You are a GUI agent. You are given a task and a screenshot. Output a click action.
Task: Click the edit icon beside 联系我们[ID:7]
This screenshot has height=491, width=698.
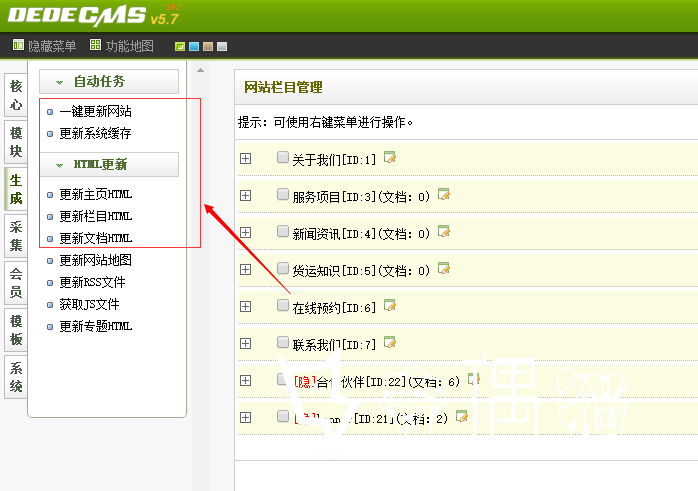tap(390, 343)
